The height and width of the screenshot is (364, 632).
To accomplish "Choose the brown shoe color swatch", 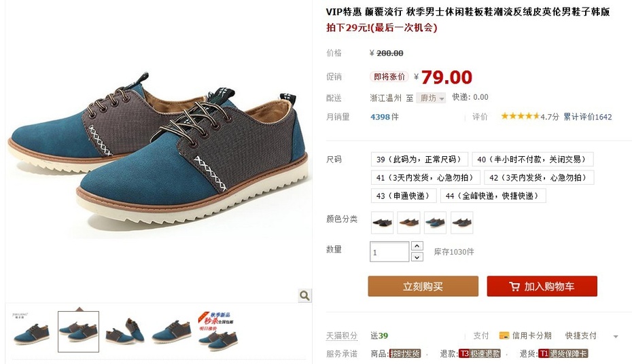I will click(x=408, y=223).
